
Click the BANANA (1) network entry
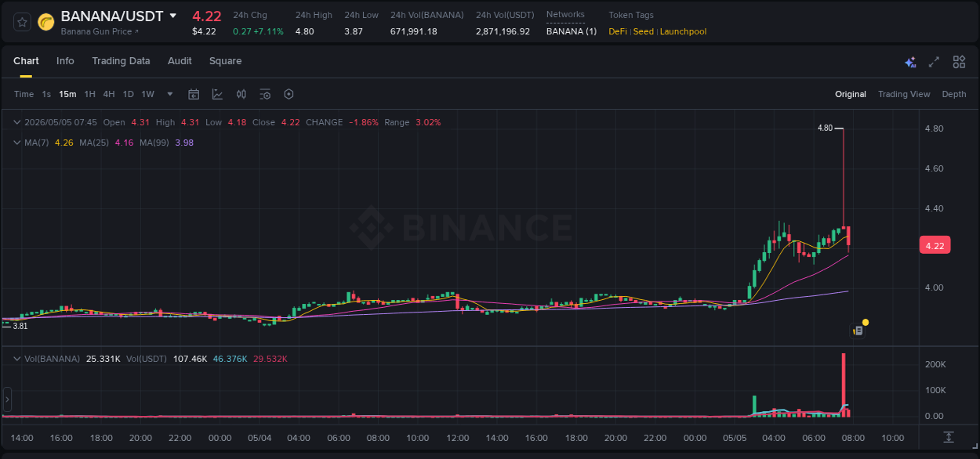click(572, 31)
